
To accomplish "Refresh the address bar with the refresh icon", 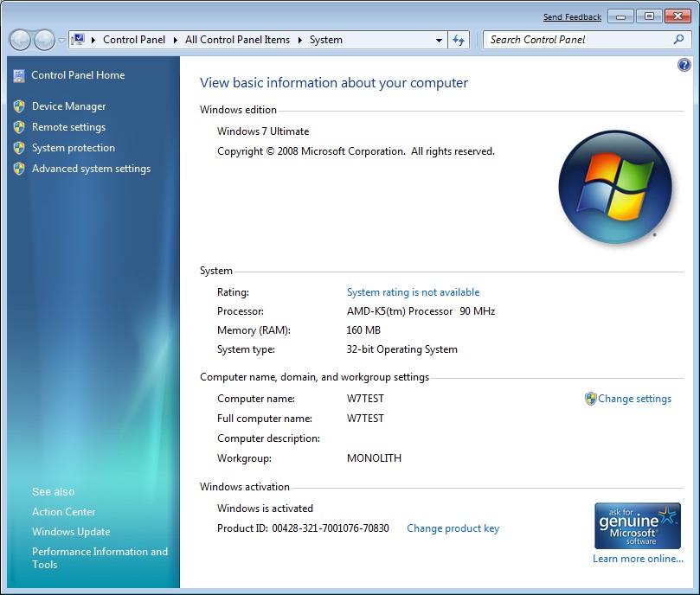I will tap(459, 40).
